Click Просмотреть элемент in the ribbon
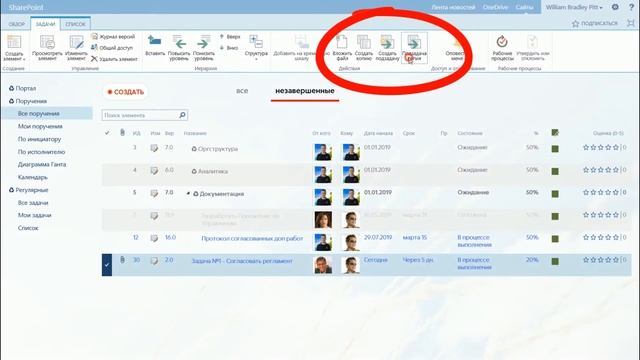Image resolution: width=640 pixels, height=360 pixels. pyautogui.click(x=47, y=48)
